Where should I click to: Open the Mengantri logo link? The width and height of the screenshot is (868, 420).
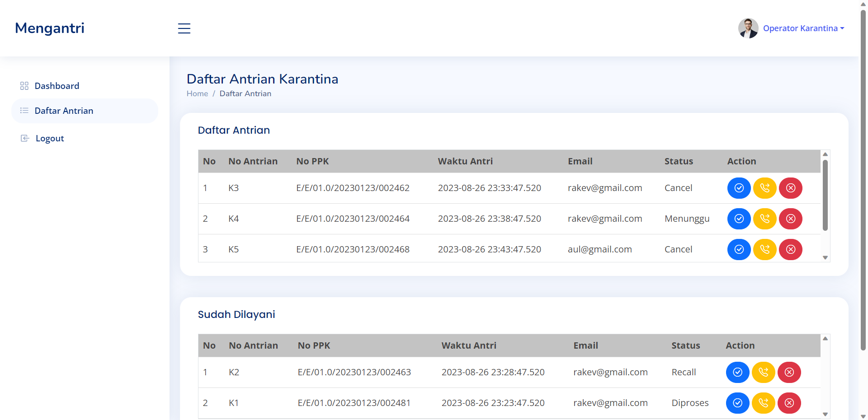[x=50, y=28]
